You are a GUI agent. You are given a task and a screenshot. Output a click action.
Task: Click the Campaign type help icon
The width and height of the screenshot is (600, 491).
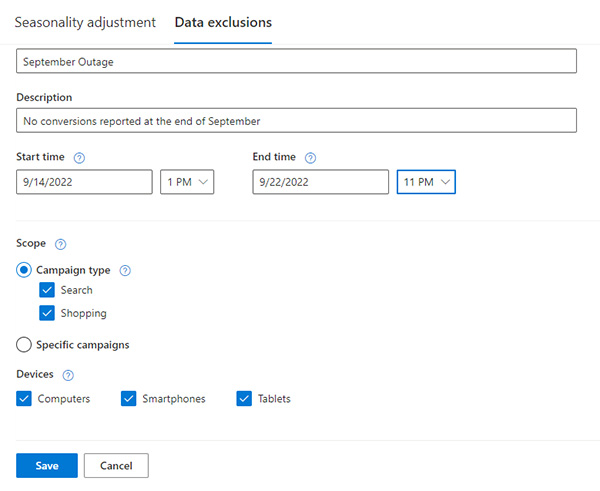(125, 271)
